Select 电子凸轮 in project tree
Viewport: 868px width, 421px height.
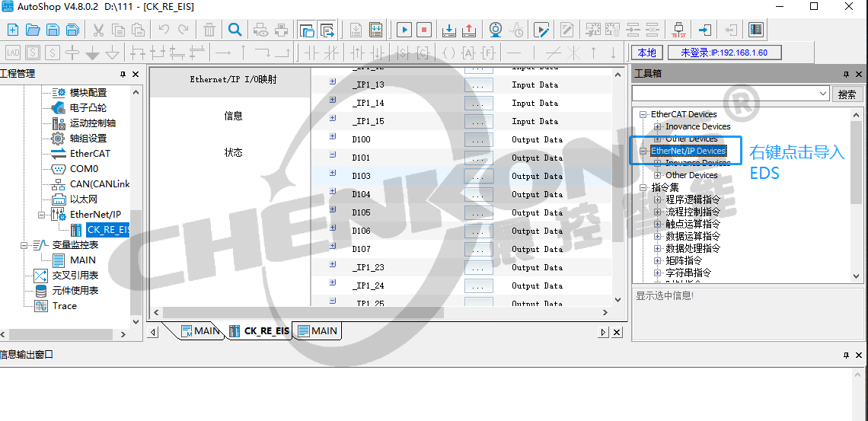(x=88, y=108)
